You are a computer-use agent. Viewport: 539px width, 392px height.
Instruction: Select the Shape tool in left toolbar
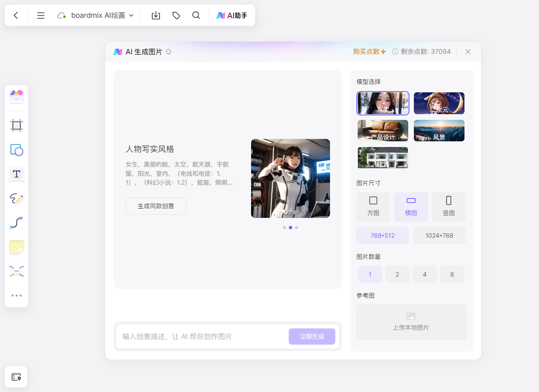pos(17,150)
